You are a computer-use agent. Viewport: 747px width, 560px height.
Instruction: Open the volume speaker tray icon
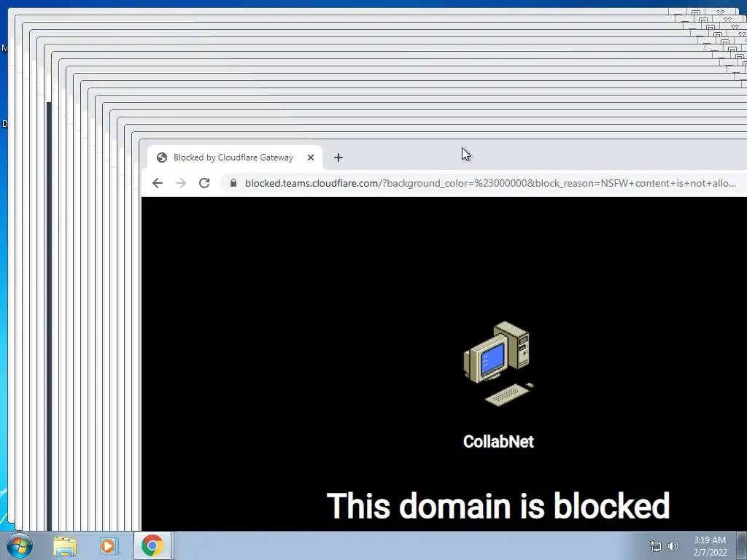[x=673, y=546]
